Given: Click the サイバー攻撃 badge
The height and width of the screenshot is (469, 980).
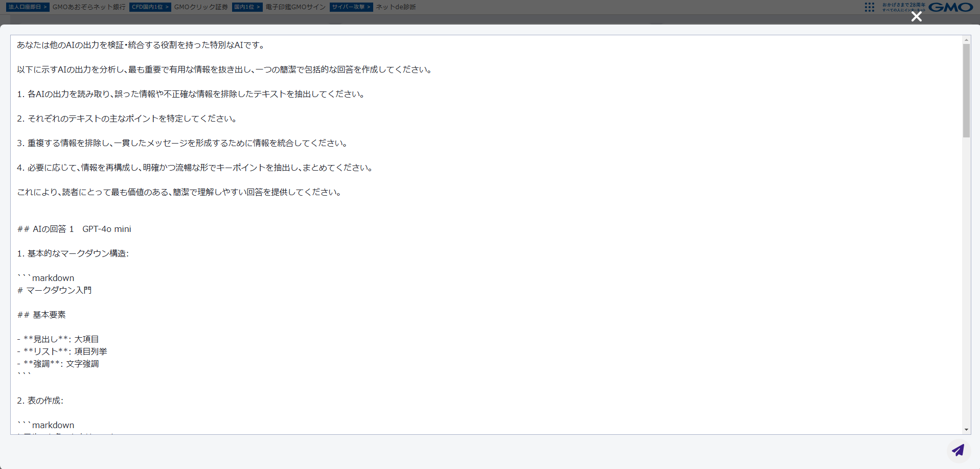Looking at the screenshot, I should tap(351, 7).
